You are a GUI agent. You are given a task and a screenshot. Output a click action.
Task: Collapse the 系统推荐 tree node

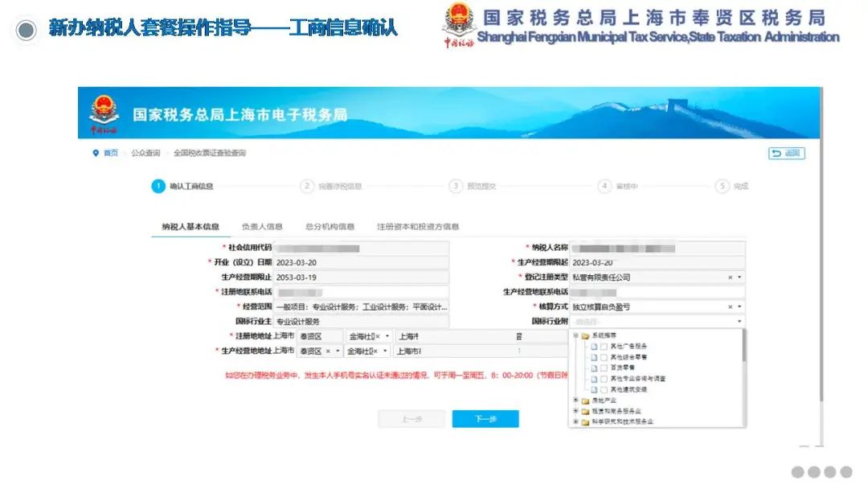click(x=575, y=335)
